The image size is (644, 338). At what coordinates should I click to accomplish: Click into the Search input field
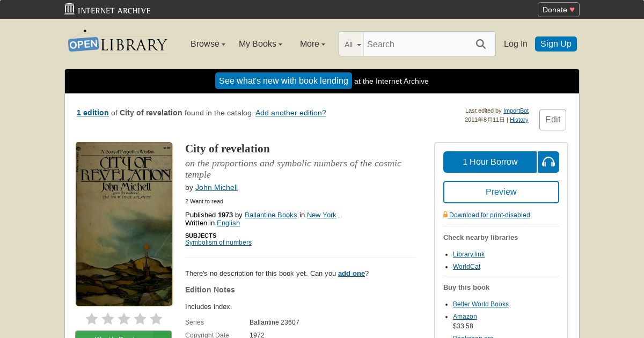[416, 44]
